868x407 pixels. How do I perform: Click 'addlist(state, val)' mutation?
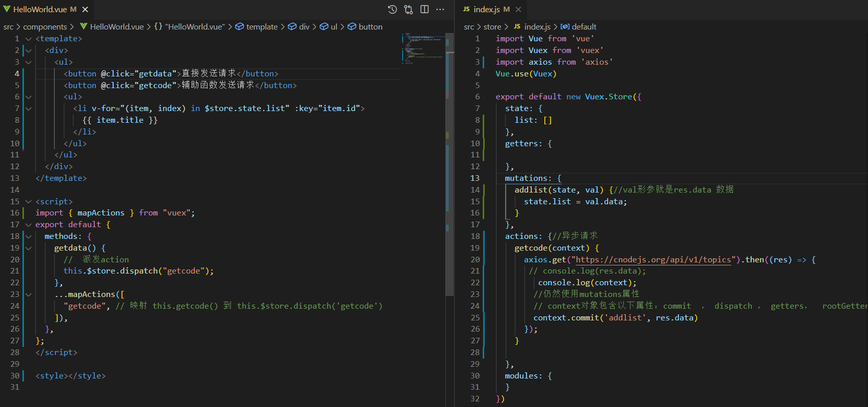(559, 190)
